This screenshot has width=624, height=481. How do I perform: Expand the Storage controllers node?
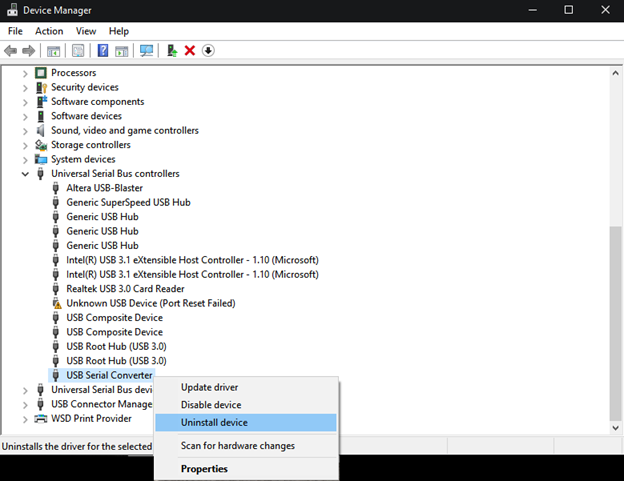tap(25, 146)
